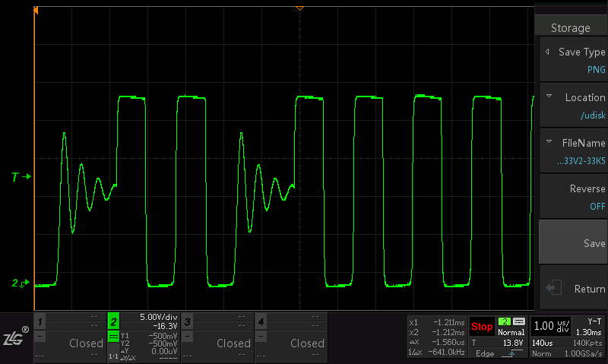Click channel 3 coupling dash icon

(x=187, y=336)
